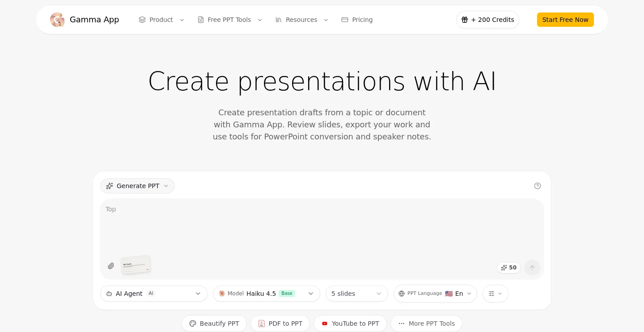Click the Gamma App logo icon
This screenshot has width=644, height=332.
point(57,20)
